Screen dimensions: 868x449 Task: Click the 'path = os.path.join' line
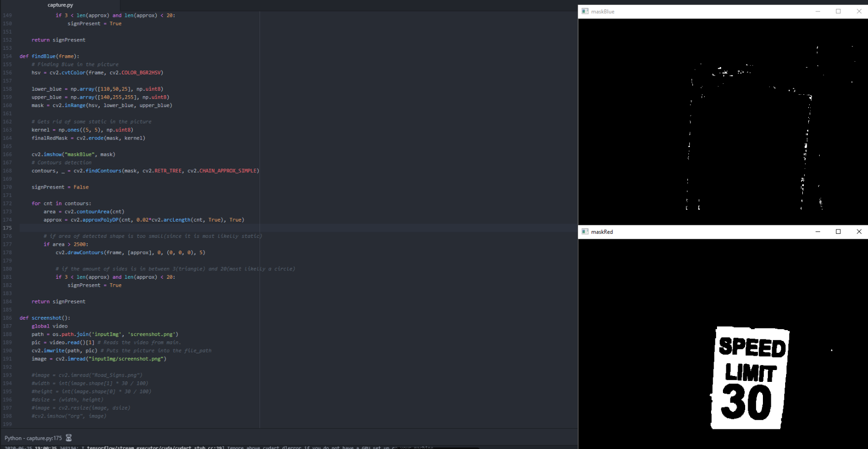pyautogui.click(x=105, y=334)
